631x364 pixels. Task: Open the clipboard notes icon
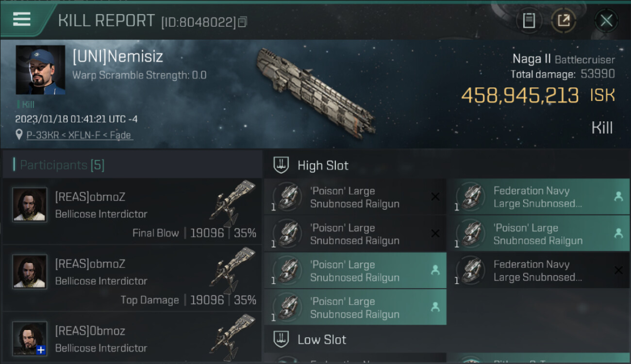tap(529, 20)
